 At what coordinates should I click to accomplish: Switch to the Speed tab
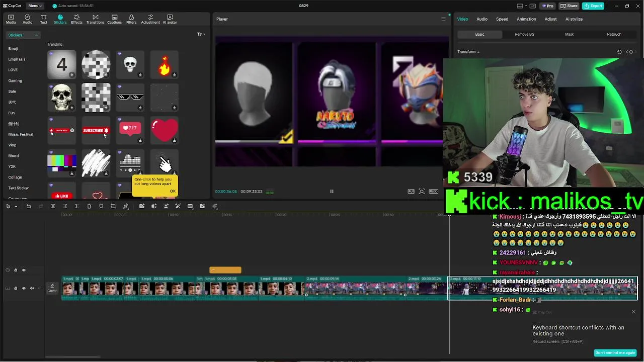[x=502, y=19]
